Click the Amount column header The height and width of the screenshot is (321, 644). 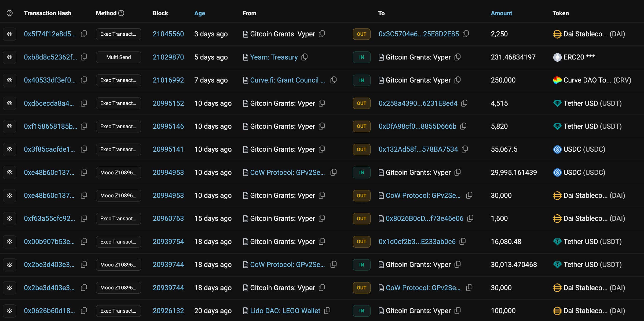point(501,13)
